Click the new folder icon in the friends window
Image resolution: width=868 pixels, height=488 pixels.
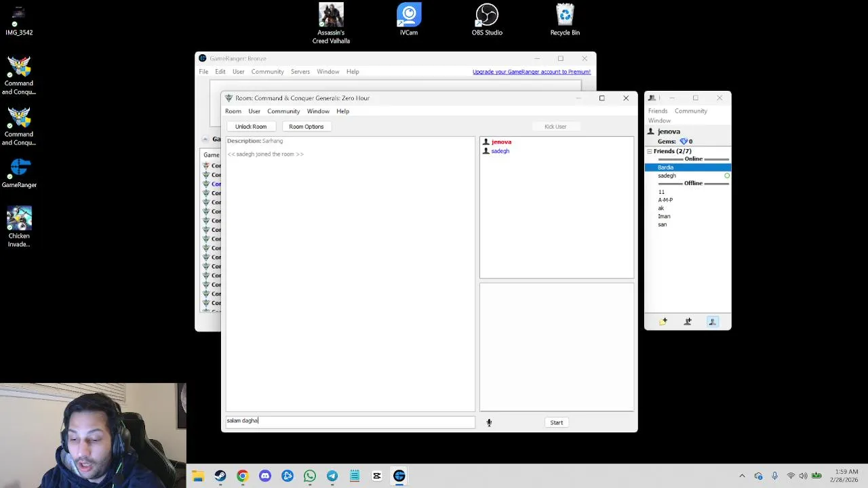(663, 321)
